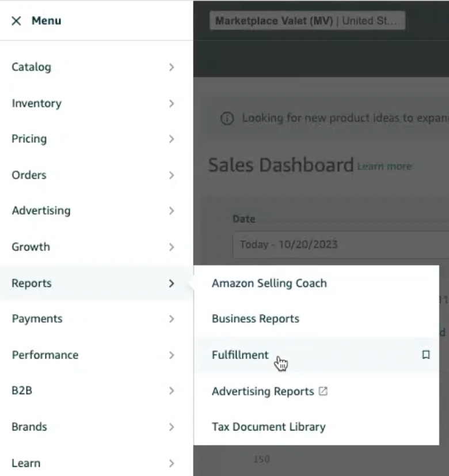
Task: Go to Business Reports
Action: [x=255, y=319]
